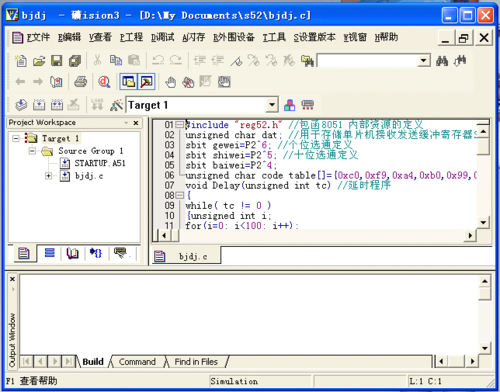
Task: Toggle the Project Window toolbar button
Action: pos(128,82)
